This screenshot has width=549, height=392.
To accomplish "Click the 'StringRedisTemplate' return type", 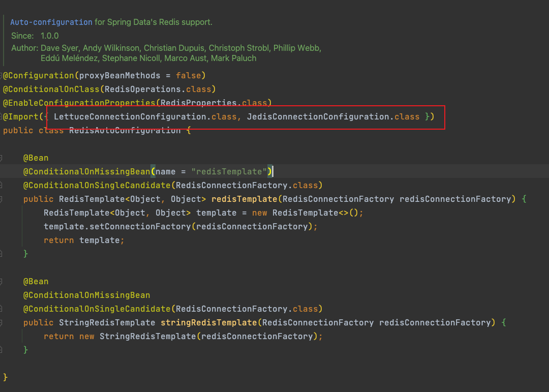I will [107, 323].
